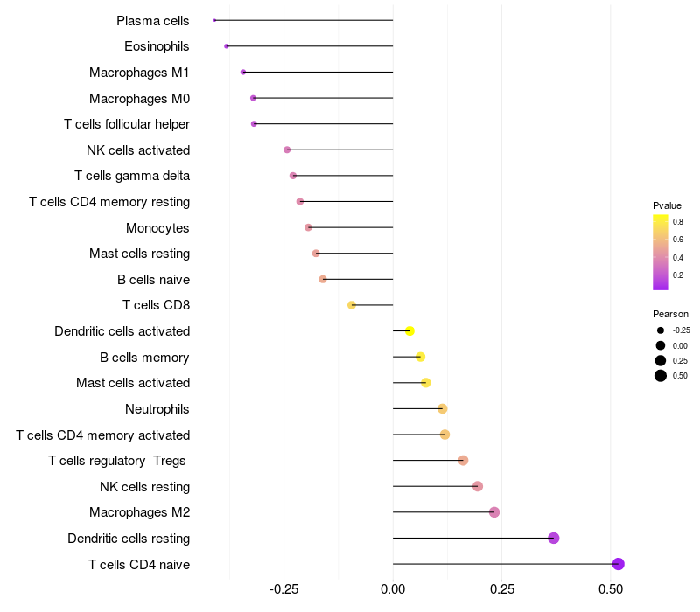Select the 0.50 Pearson size legend circle

(x=661, y=376)
